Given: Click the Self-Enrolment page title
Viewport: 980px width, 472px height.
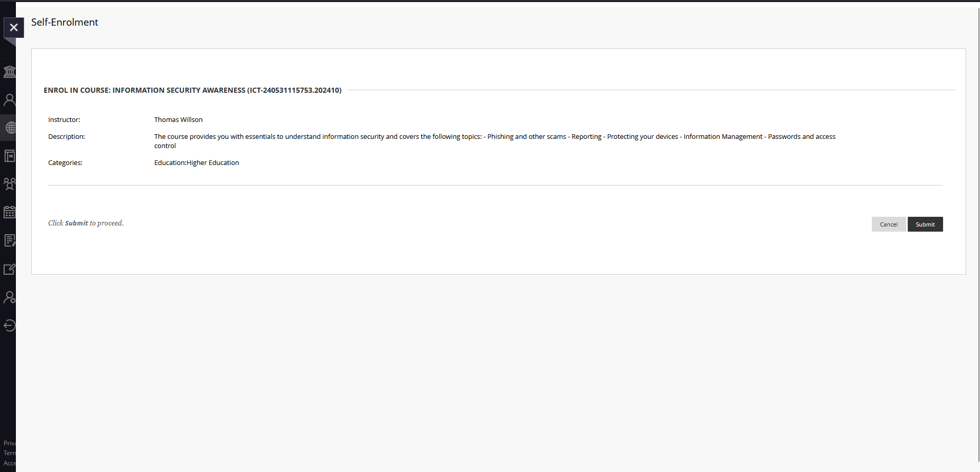Looking at the screenshot, I should [x=65, y=22].
